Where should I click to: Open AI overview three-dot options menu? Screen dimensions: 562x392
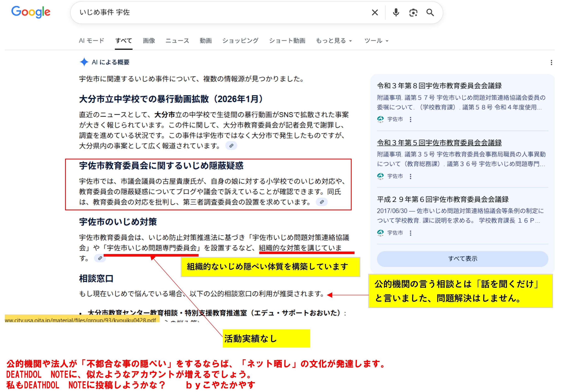551,63
